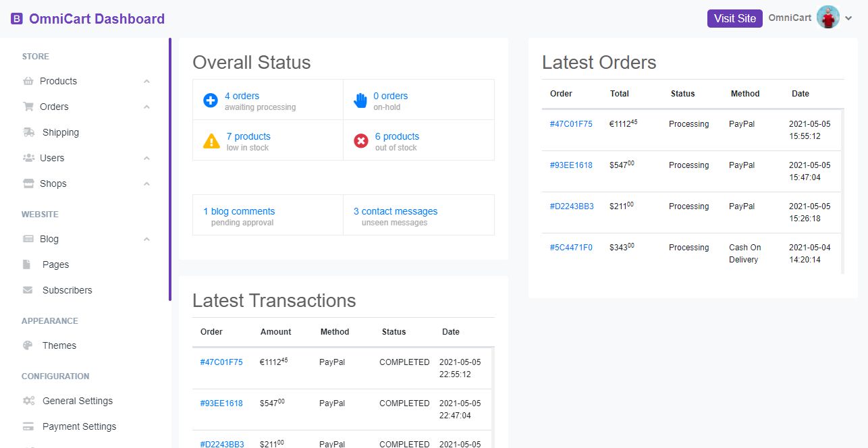Open the 7 products low in stock link
868x448 pixels.
point(248,136)
